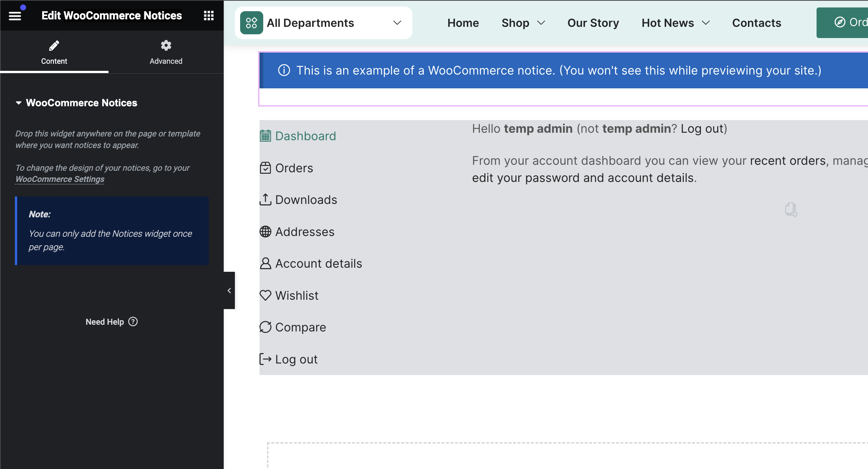
Task: Open the WooCommerce Settings link
Action: 60,179
